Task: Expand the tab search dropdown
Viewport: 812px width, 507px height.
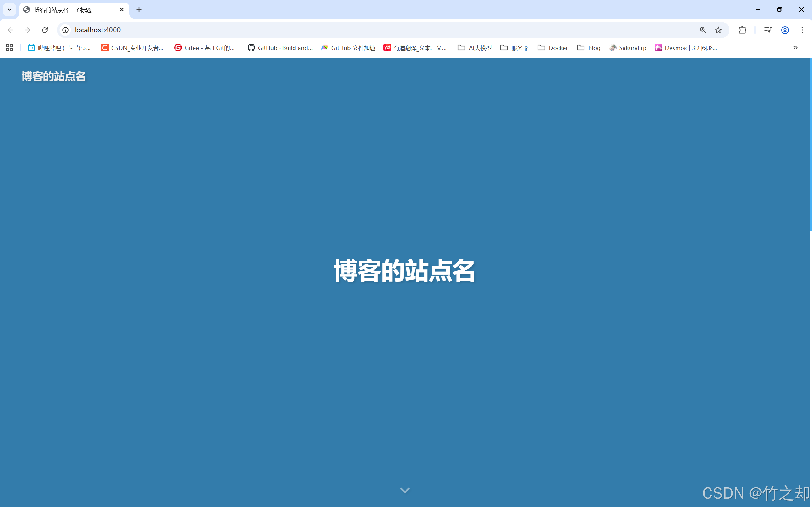Action: coord(10,10)
